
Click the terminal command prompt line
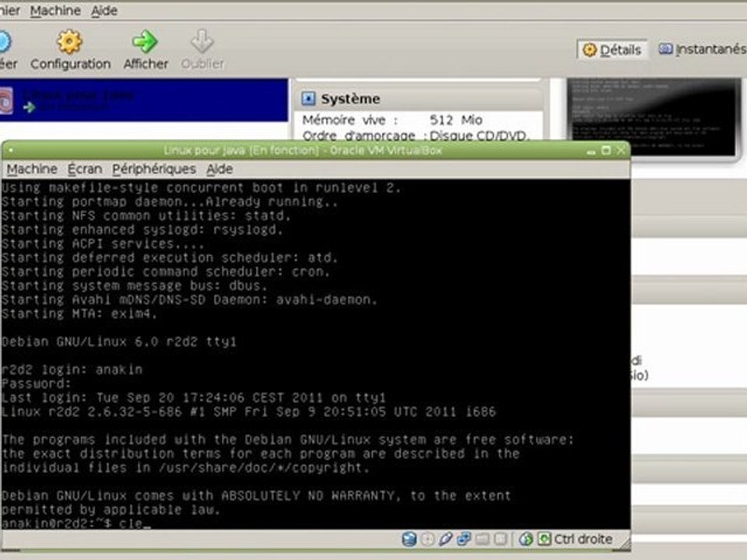point(76,523)
